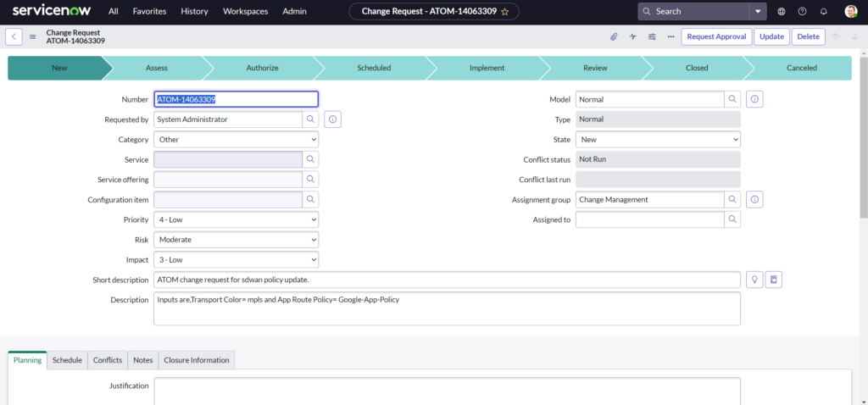Click the Authorize stage in process flow

click(263, 68)
